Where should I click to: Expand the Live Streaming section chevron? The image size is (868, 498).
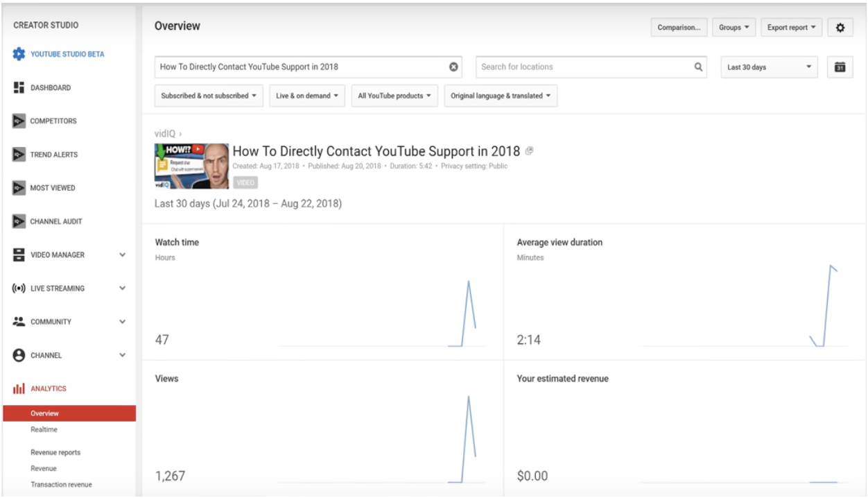[x=123, y=289]
